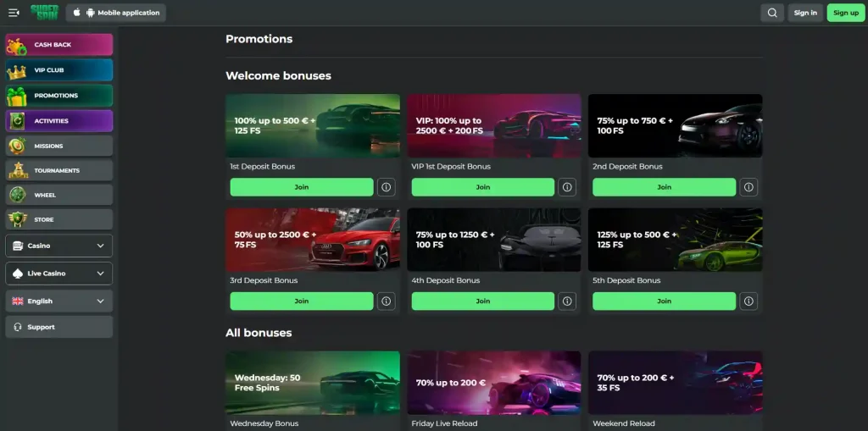
Task: Click the Weekend Reload title text
Action: coord(623,423)
